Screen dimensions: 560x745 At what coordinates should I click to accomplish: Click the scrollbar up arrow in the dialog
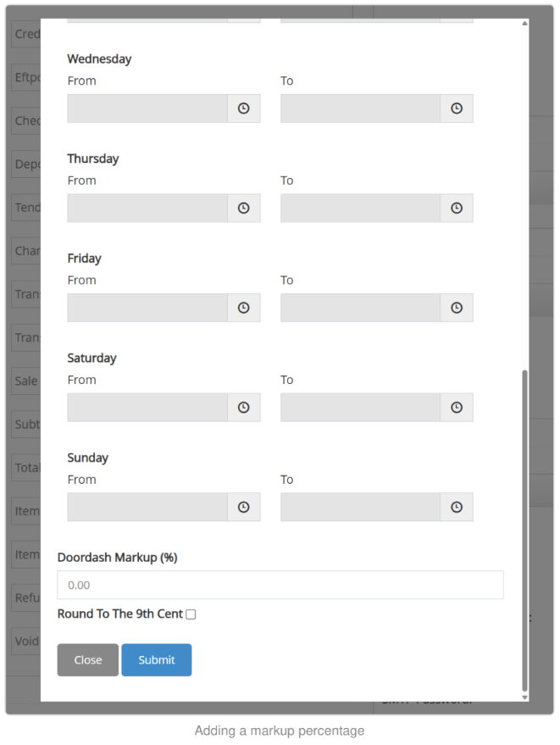tap(525, 23)
